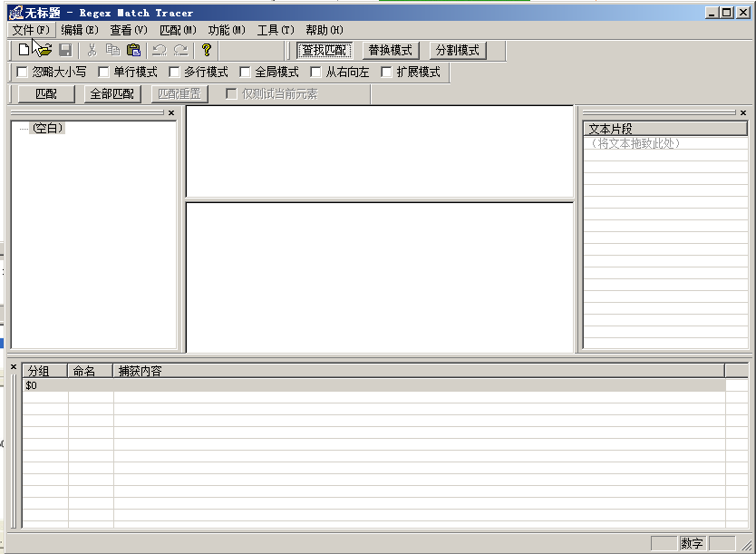The image size is (756, 554).
Task: Close the 文本片段 side panel
Action: [743, 112]
